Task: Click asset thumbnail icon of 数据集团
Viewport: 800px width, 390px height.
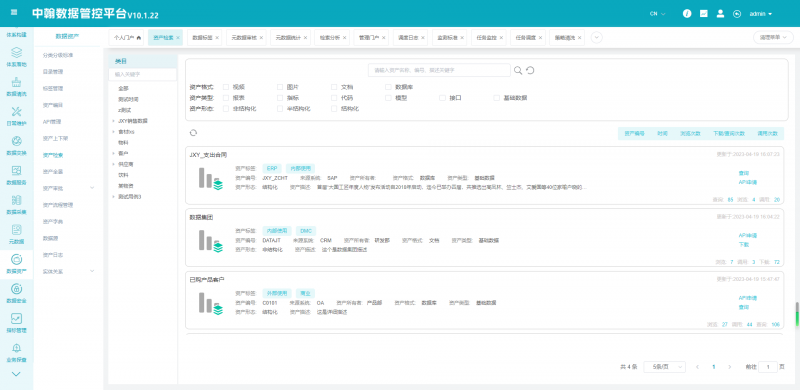Action: click(x=210, y=241)
